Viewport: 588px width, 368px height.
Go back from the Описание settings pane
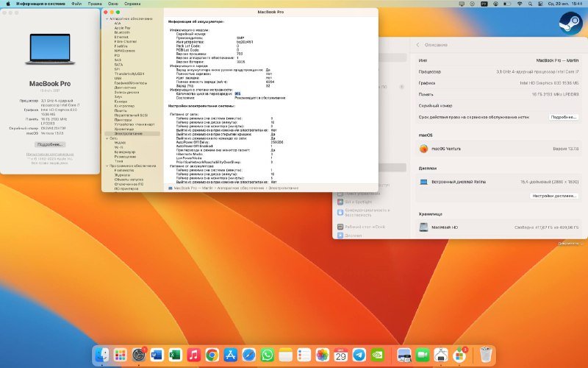coord(417,45)
